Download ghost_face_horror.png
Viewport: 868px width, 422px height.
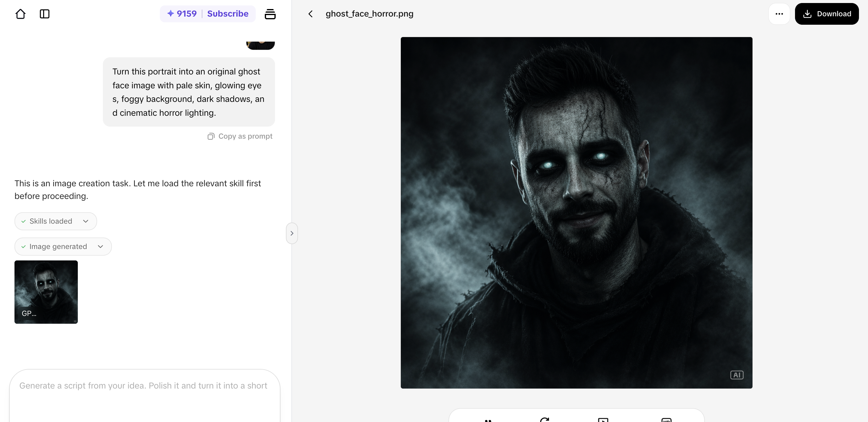(x=827, y=14)
